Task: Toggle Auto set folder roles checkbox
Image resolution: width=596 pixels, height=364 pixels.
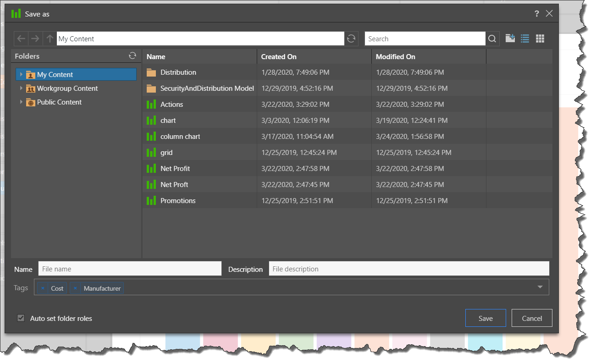Action: pos(21,318)
